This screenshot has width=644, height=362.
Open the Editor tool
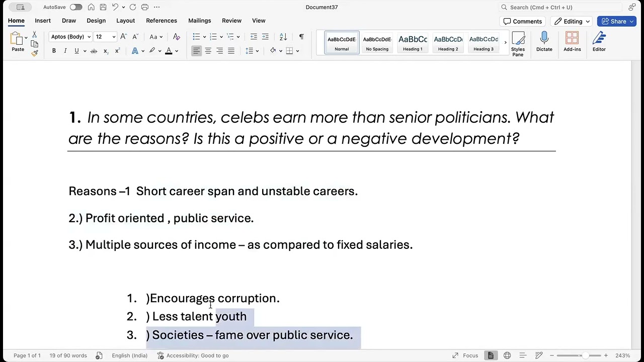click(x=599, y=42)
